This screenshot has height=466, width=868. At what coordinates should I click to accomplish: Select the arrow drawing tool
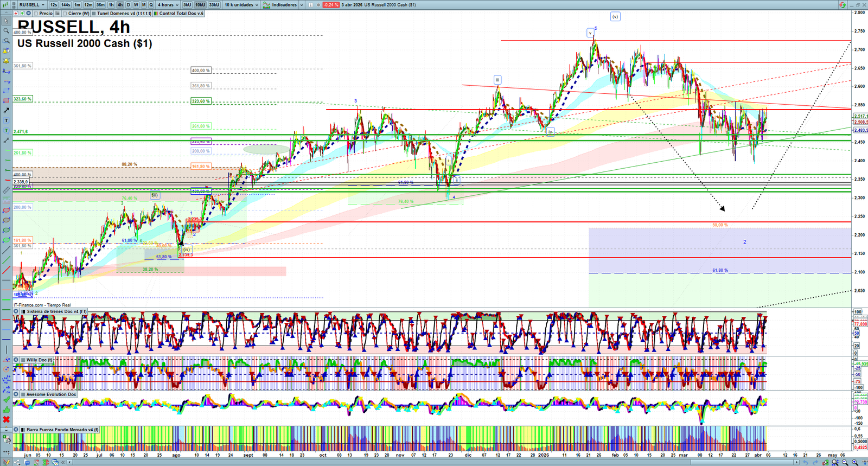[x=6, y=111]
